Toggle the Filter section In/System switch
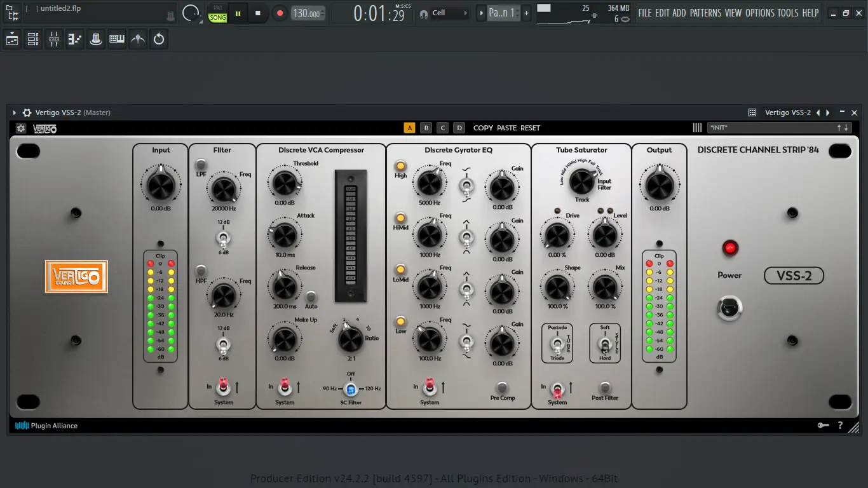This screenshot has width=868, height=488. (x=223, y=386)
